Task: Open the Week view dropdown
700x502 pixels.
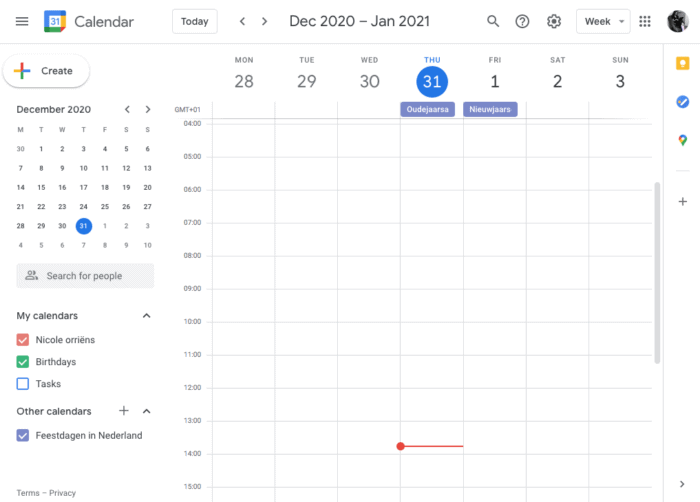Action: (603, 21)
